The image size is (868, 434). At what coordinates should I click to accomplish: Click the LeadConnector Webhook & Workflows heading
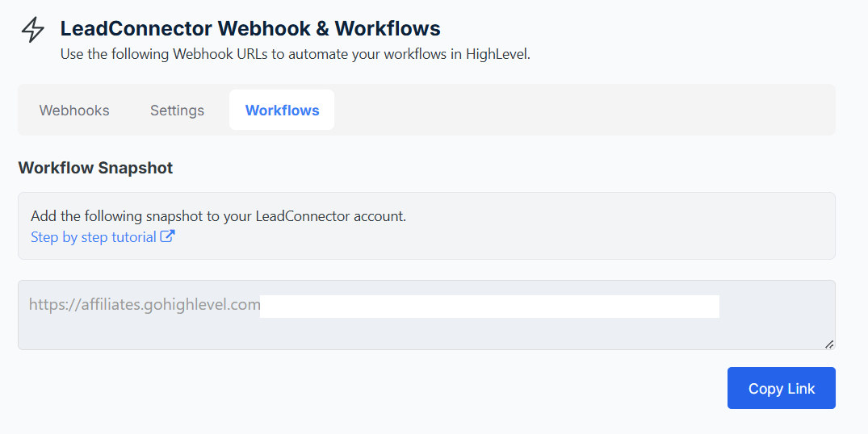point(250,29)
